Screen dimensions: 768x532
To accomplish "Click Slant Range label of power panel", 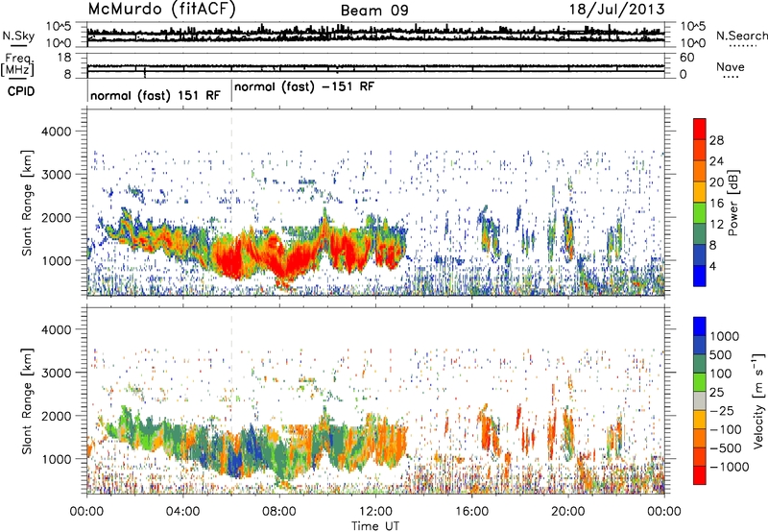I will point(28,203).
